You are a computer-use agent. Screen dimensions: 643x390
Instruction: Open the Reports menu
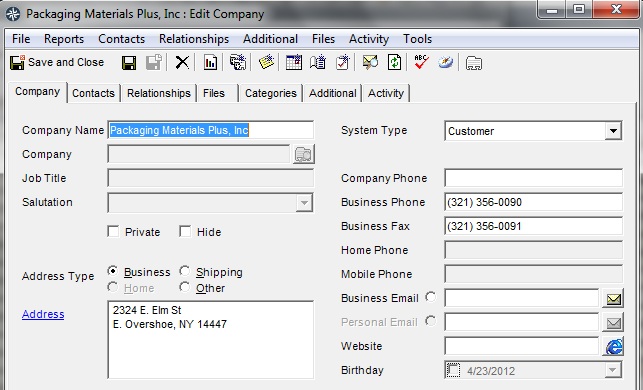[x=64, y=39]
